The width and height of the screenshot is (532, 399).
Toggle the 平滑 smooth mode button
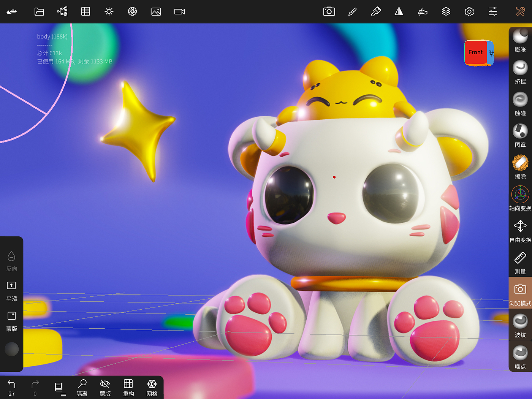11,291
